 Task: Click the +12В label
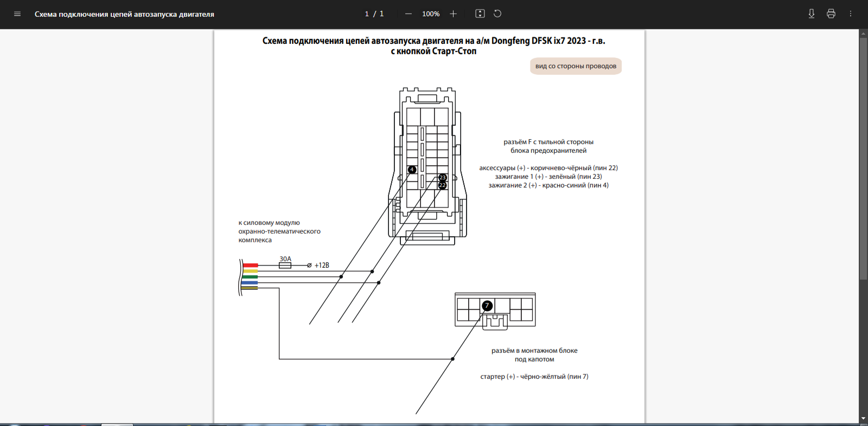pos(322,266)
